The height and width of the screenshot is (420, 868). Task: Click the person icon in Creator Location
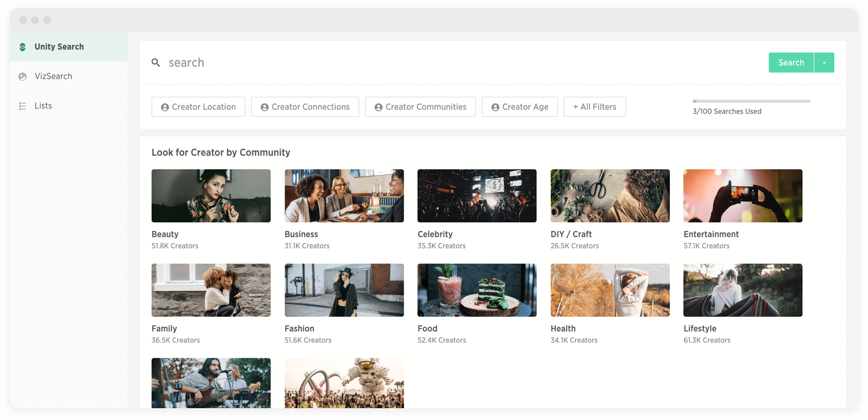[165, 107]
